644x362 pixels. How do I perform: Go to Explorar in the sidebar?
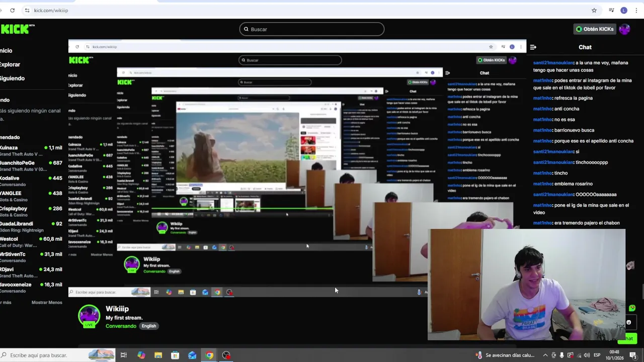pos(10,64)
